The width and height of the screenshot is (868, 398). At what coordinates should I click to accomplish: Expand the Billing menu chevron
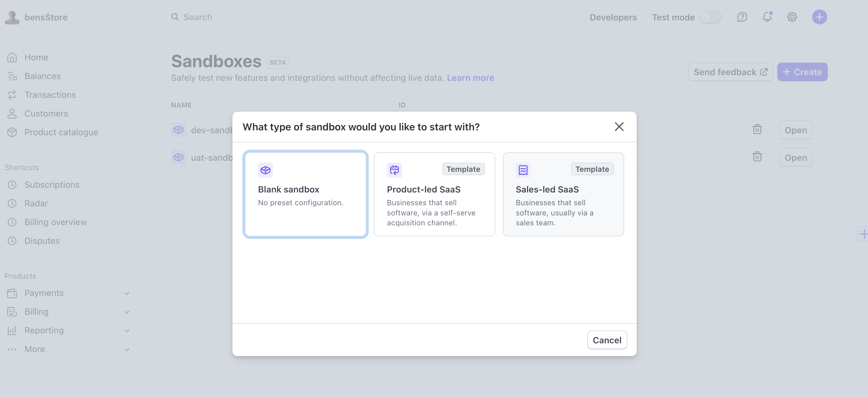127,312
